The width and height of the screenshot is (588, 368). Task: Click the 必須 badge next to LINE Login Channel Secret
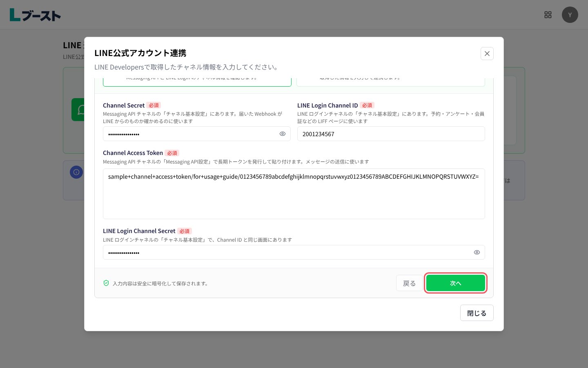click(x=185, y=231)
